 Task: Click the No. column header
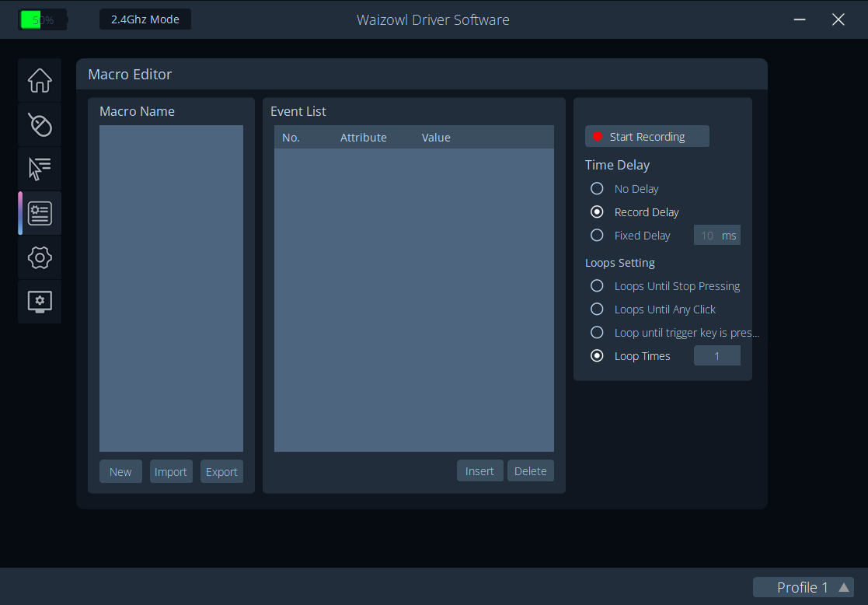(x=291, y=138)
